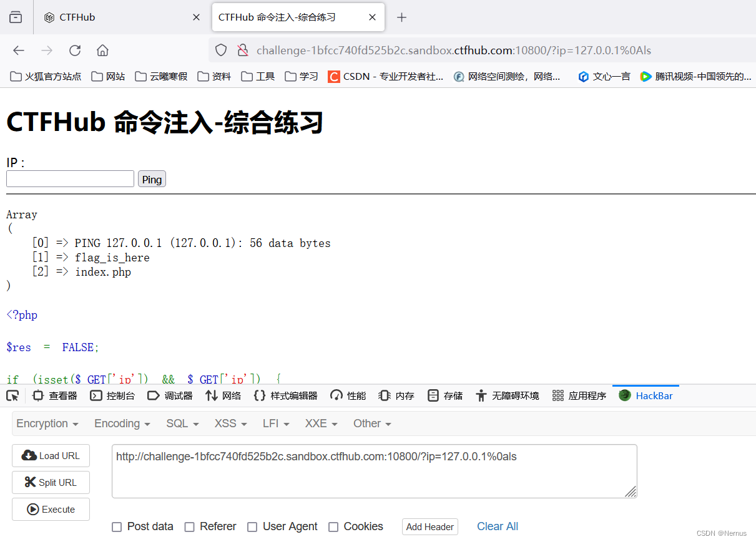Expand the XSS dropdown
This screenshot has width=756, height=542.
point(231,423)
